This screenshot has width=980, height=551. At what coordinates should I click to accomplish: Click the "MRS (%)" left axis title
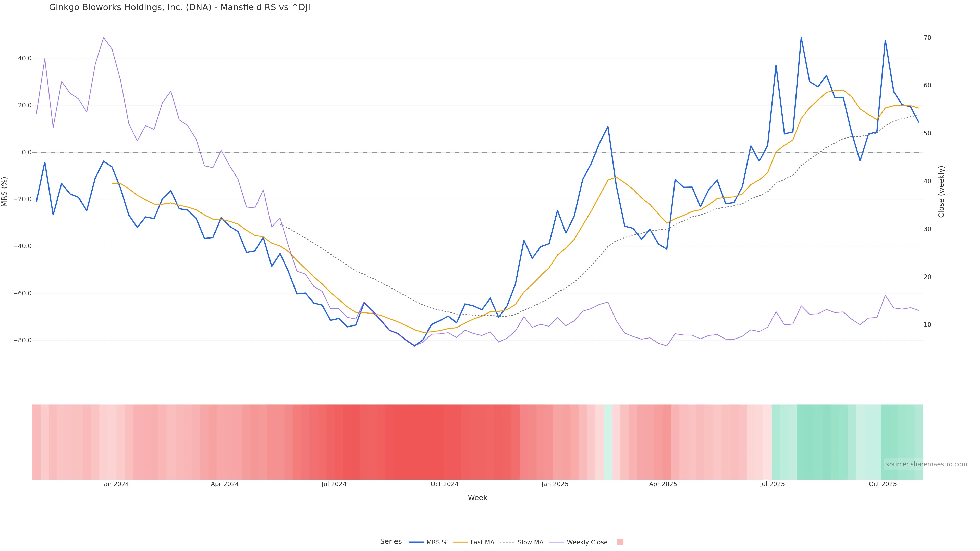click(5, 192)
